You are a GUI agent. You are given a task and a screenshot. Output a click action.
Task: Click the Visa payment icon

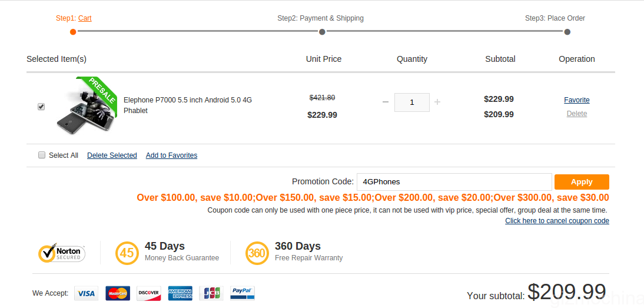tap(86, 293)
